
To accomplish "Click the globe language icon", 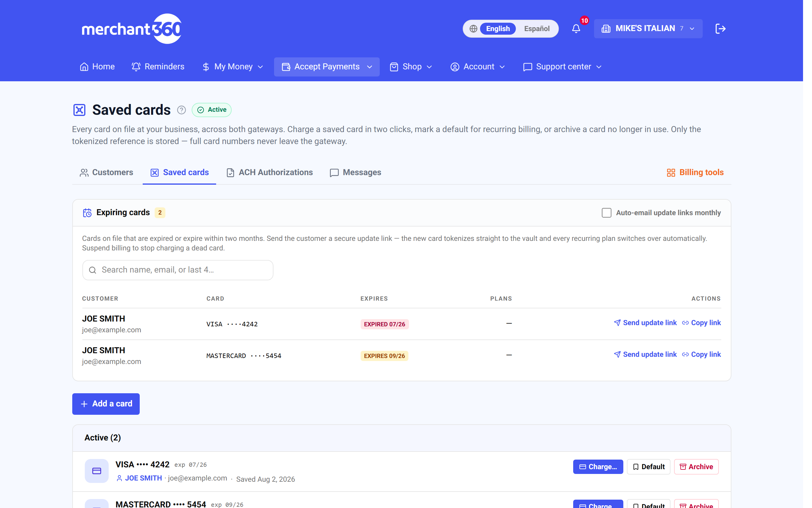I will (x=473, y=29).
